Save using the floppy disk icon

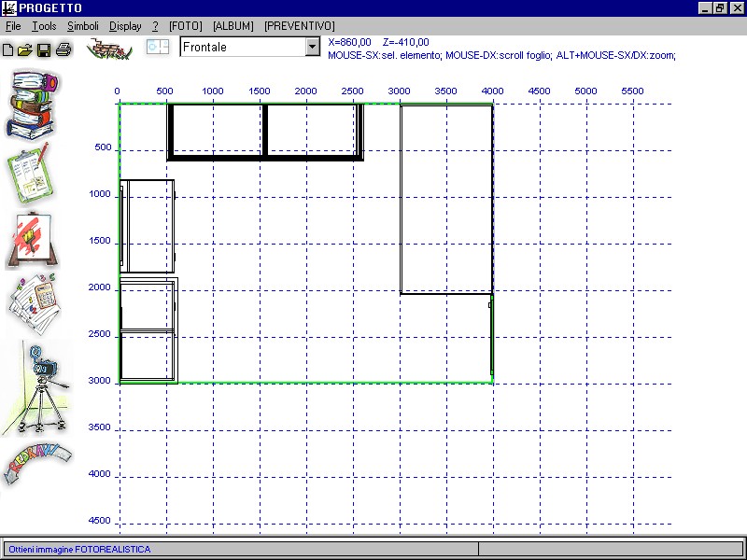click(44, 49)
